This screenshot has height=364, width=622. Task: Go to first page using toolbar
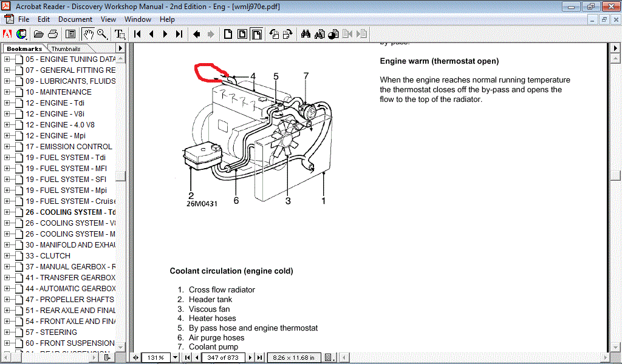click(x=138, y=34)
